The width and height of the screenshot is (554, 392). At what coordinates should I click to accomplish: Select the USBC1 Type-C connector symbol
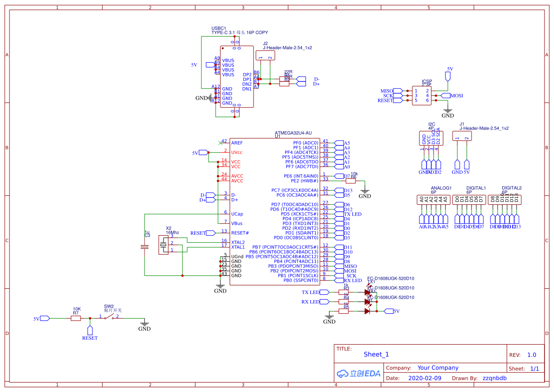click(237, 76)
